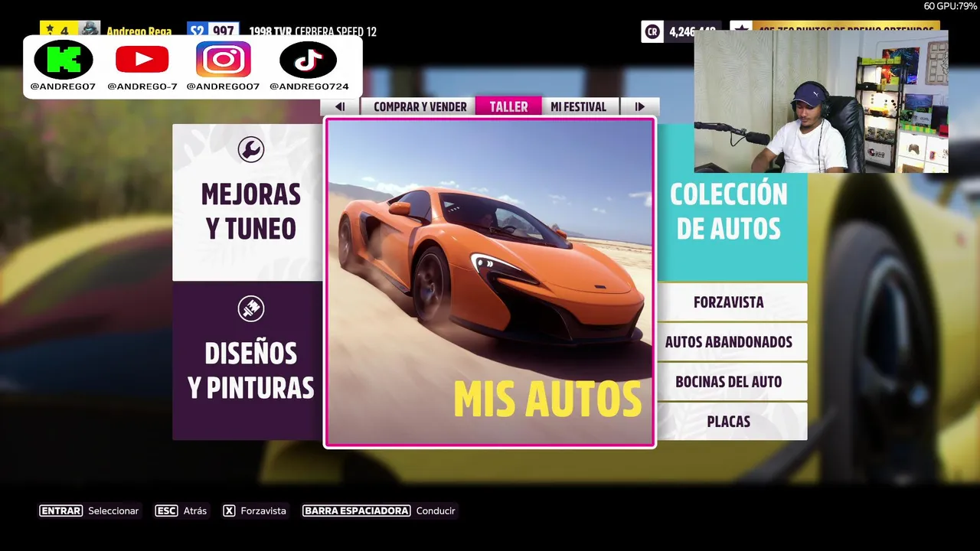Click the @ANDREGO007 Instagram handle text
The image size is (980, 551).
223,86
